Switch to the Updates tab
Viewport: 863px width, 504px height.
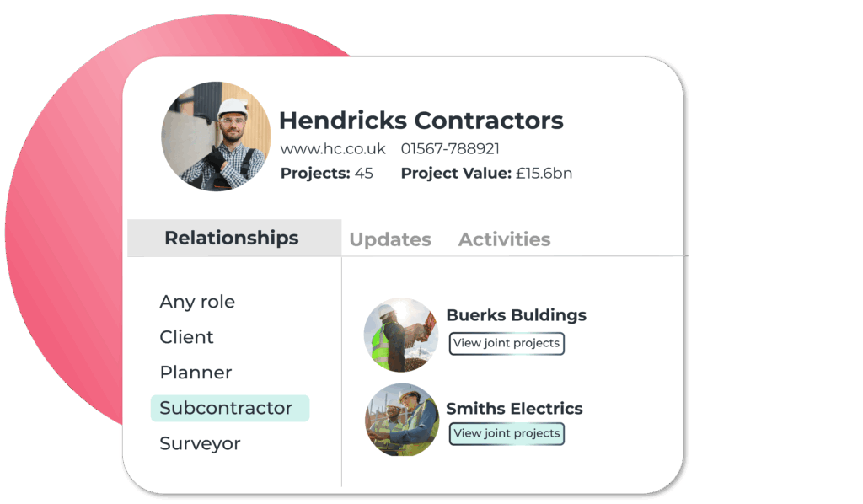(x=390, y=239)
